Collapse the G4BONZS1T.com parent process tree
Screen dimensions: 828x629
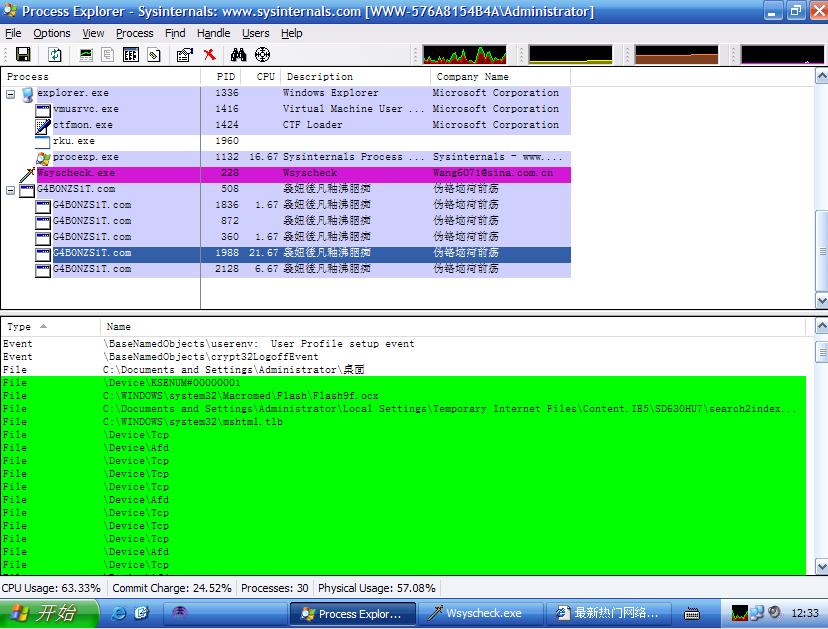[11, 190]
